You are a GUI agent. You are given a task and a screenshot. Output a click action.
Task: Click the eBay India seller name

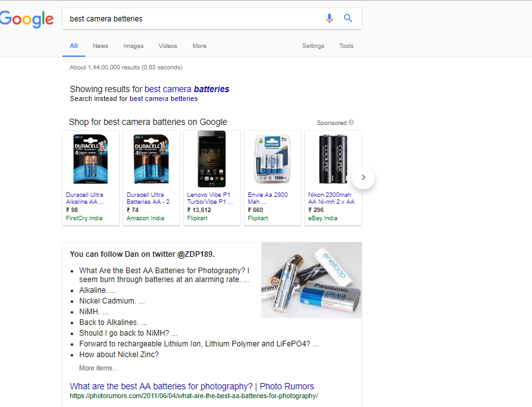tap(322, 218)
